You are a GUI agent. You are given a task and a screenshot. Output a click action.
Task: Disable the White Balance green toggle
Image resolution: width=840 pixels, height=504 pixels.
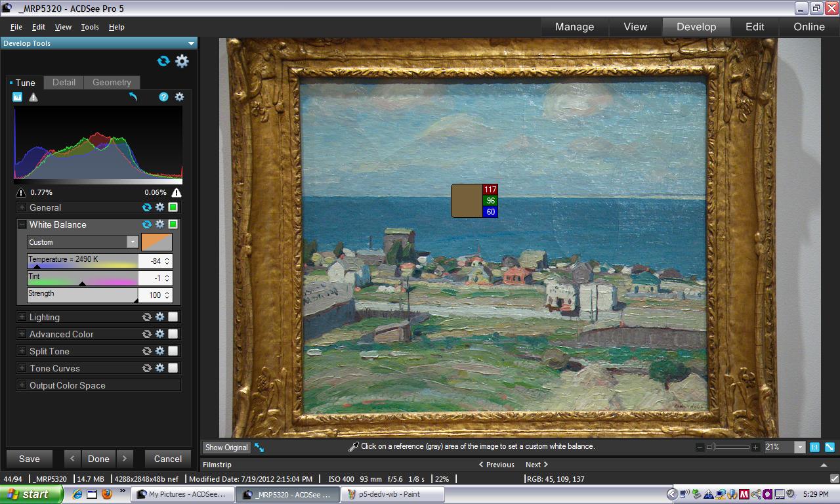click(x=173, y=224)
